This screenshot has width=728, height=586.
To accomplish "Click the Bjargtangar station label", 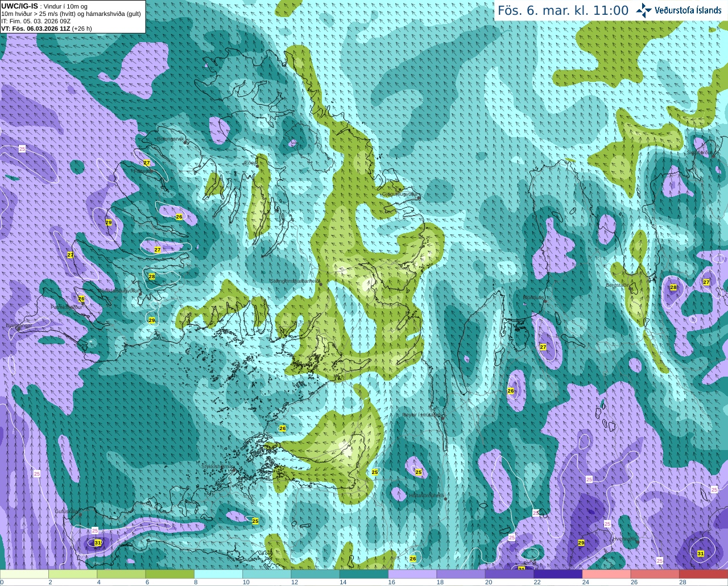I will tap(19, 325).
